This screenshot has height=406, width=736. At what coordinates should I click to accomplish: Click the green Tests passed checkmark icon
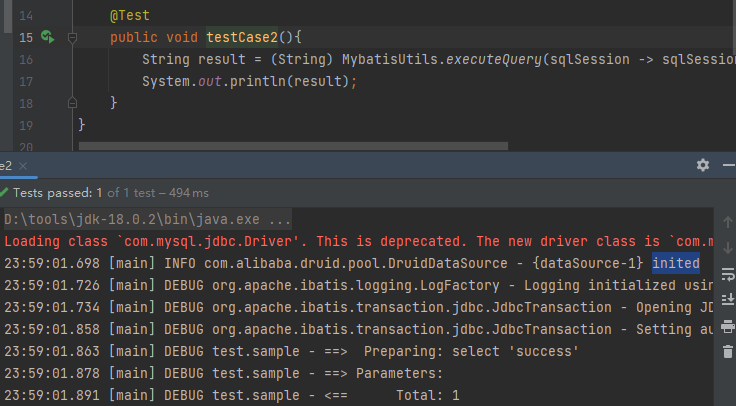(x=4, y=192)
